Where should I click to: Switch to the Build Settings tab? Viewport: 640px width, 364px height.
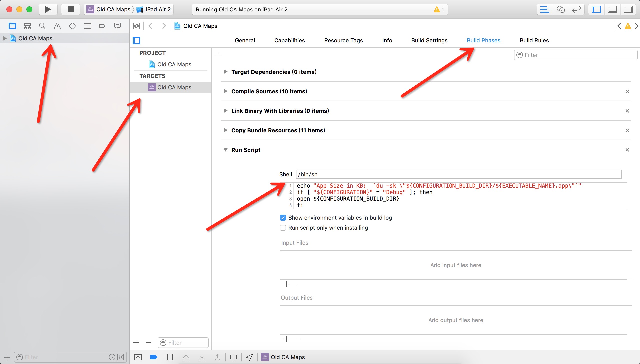coord(429,40)
